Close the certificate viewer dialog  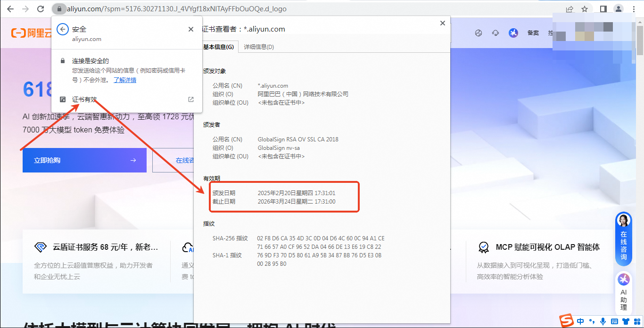pos(442,23)
